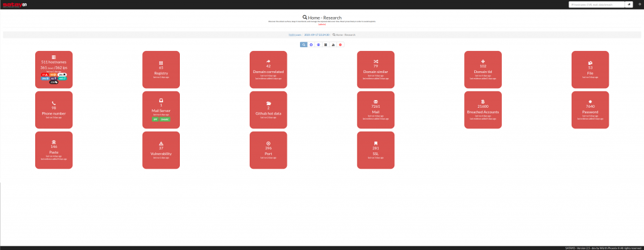The image size is (644, 250).
Task: Open the Port card showing 396
Action: (268, 150)
